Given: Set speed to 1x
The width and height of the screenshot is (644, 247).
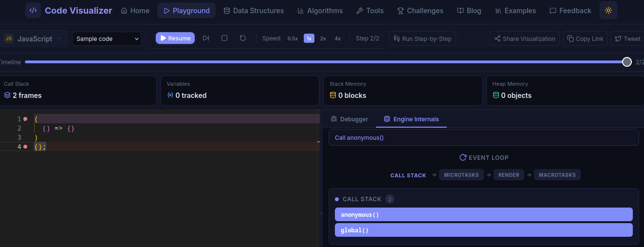Looking at the screenshot, I should [309, 38].
